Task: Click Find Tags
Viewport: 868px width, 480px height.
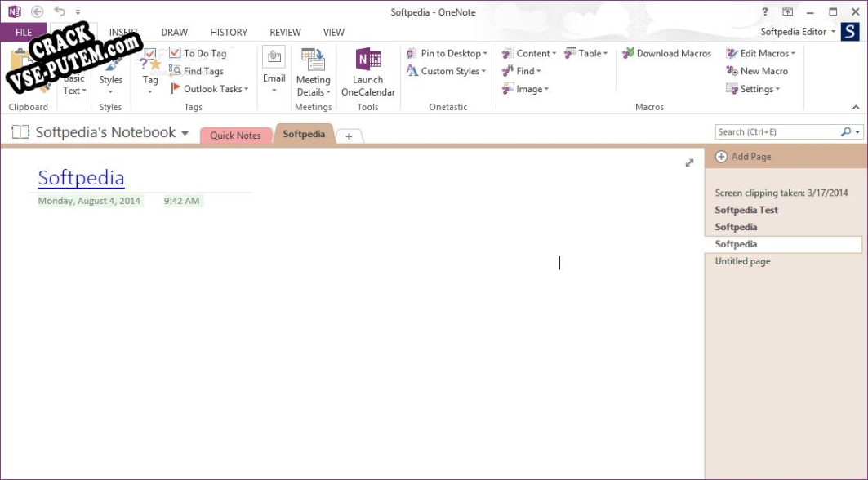Action: click(x=197, y=71)
